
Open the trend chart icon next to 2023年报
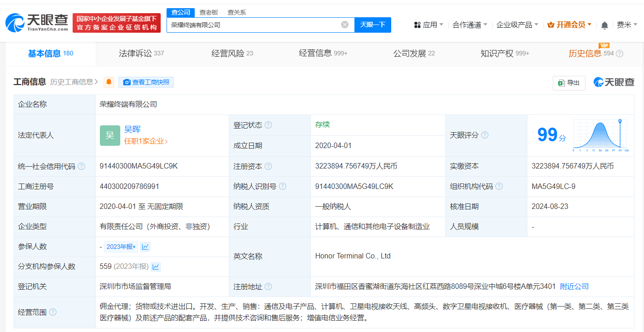click(x=144, y=246)
